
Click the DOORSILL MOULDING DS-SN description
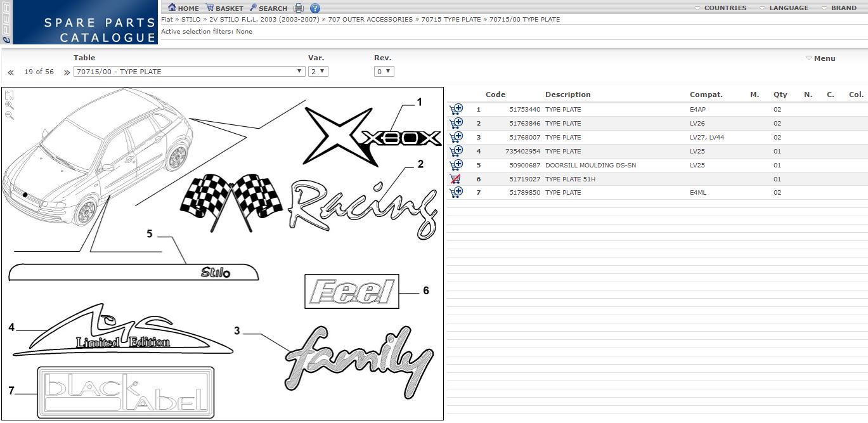tap(590, 166)
